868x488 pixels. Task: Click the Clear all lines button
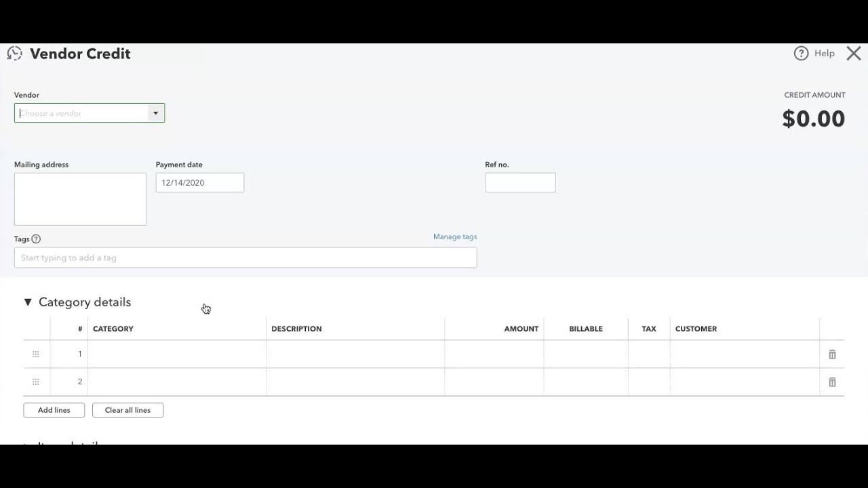pyautogui.click(x=127, y=410)
